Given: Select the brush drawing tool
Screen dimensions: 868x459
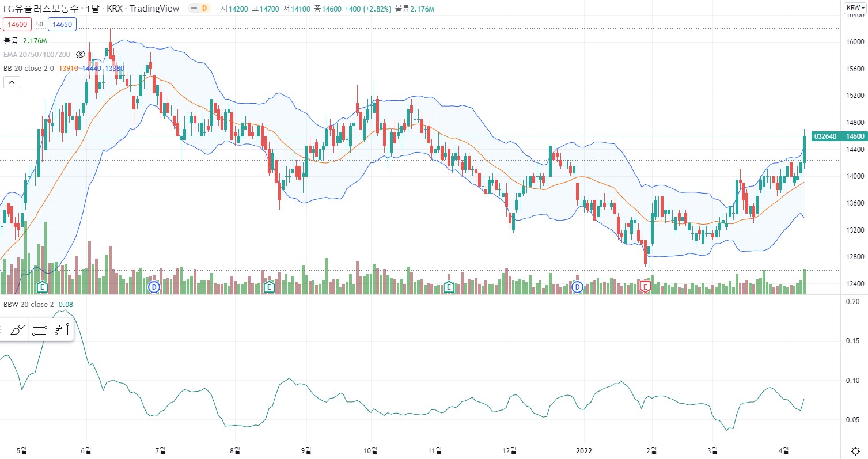Looking at the screenshot, I should pyautogui.click(x=18, y=329).
